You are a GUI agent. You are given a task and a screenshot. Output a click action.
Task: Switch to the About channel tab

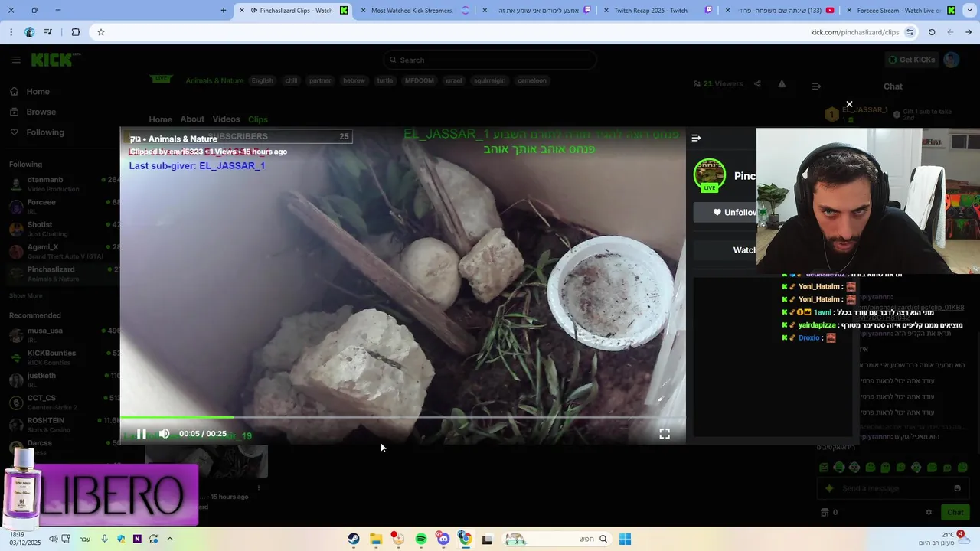coord(192,119)
